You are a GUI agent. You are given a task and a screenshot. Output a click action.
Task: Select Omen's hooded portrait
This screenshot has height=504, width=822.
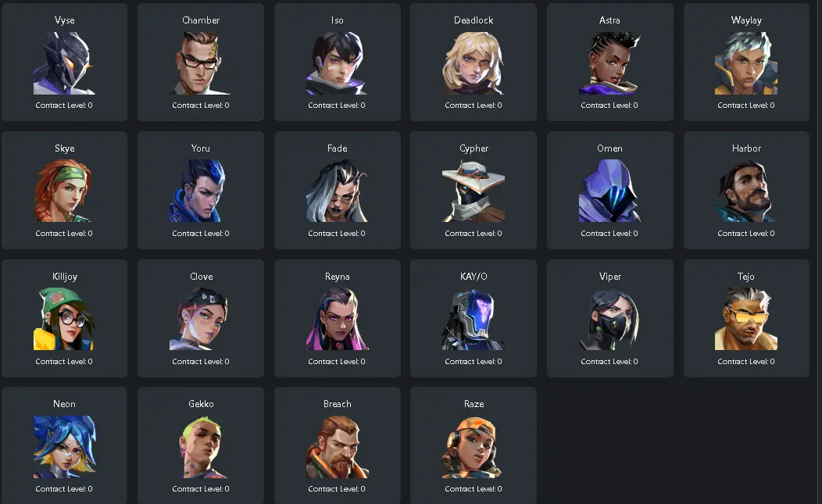(x=609, y=191)
